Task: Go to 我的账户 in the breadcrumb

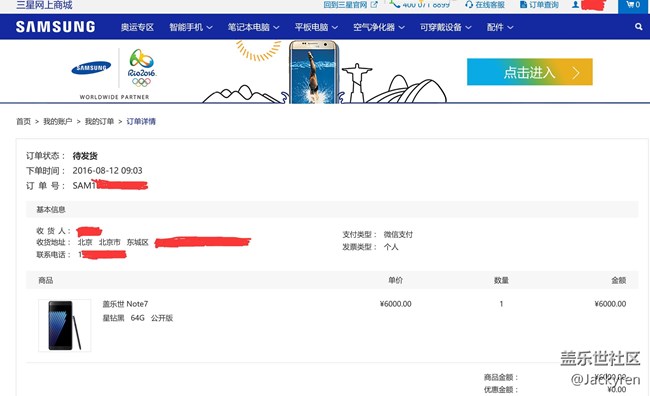Action: [58, 121]
